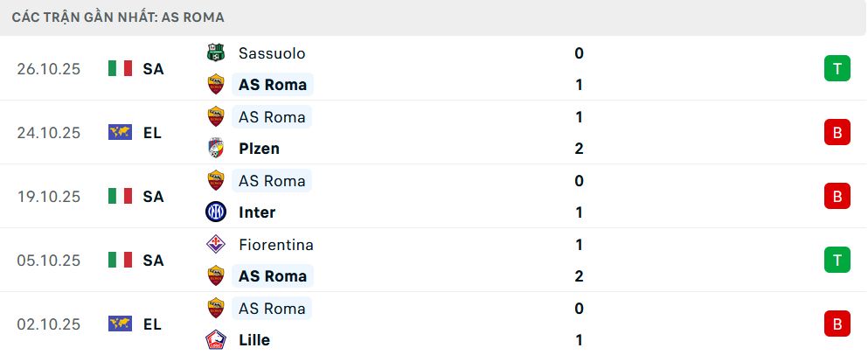Click red B badge for Lille match
Screen dimensions: 868x355
(837, 324)
